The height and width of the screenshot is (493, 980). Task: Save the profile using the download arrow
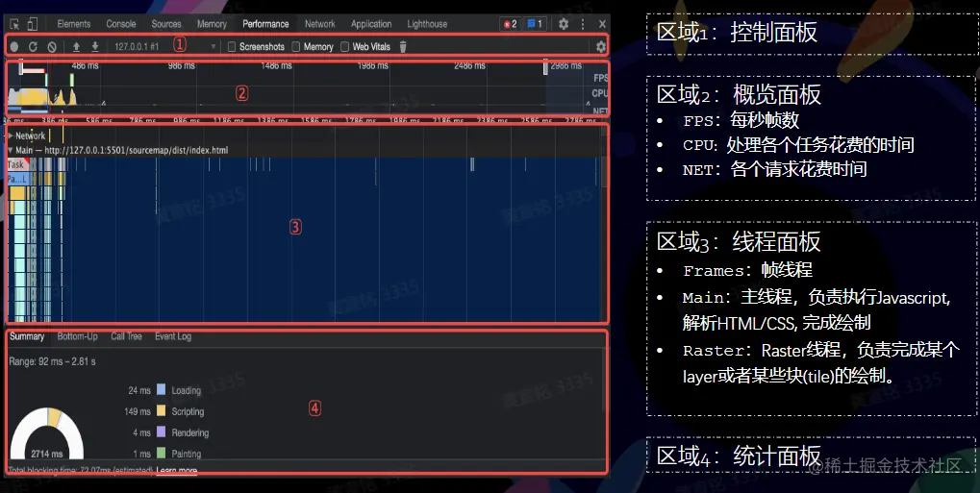tap(95, 47)
